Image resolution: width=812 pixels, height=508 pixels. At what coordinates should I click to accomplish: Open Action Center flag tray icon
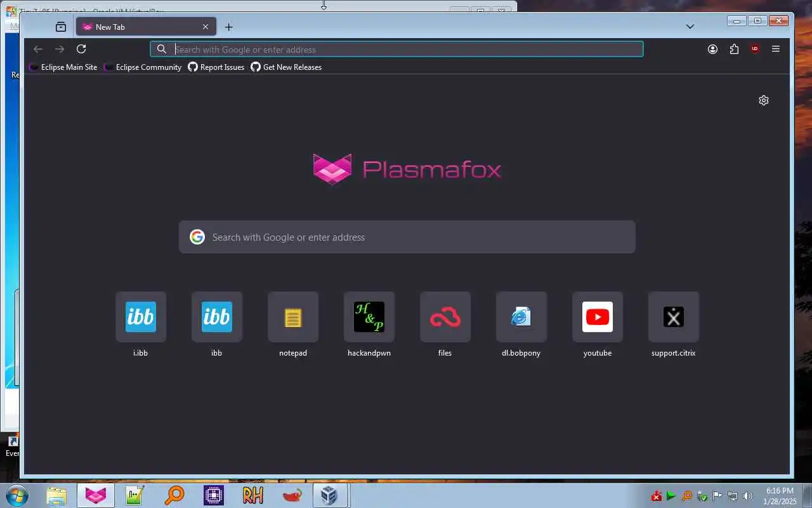pyautogui.click(x=717, y=496)
